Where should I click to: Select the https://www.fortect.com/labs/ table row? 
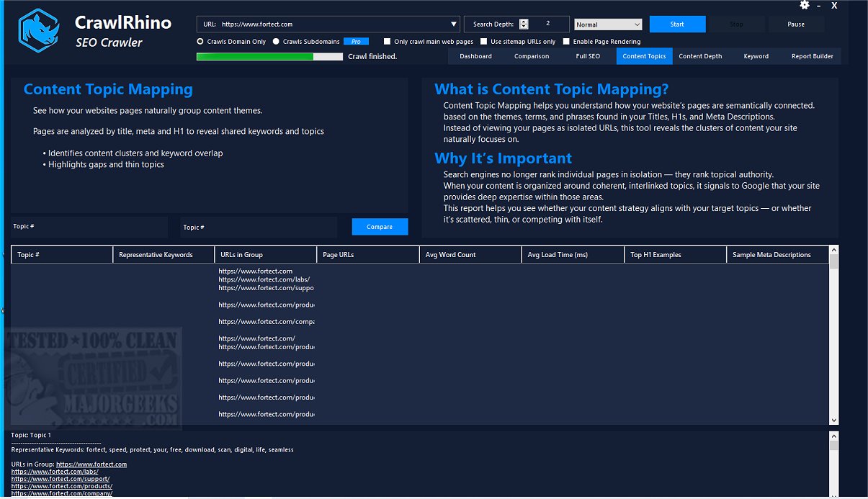[x=264, y=279]
